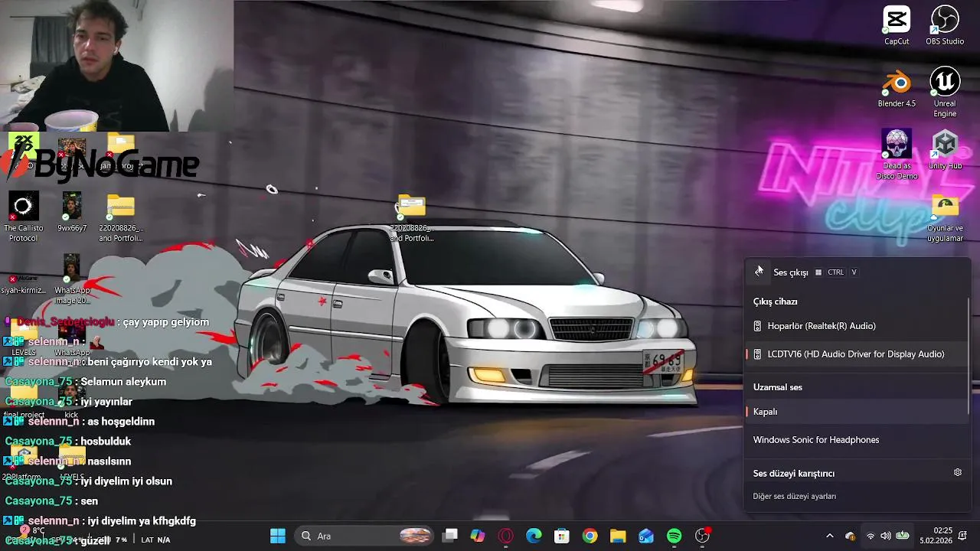Viewport: 980px width, 551px height.
Task: Click OneDrive cloud tray icon
Action: coord(850,536)
